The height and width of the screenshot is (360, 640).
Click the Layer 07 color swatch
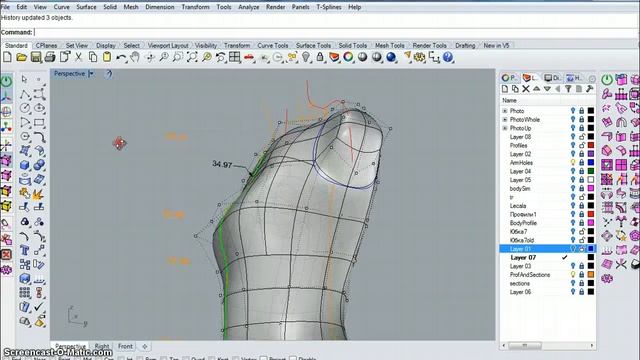pyautogui.click(x=591, y=258)
